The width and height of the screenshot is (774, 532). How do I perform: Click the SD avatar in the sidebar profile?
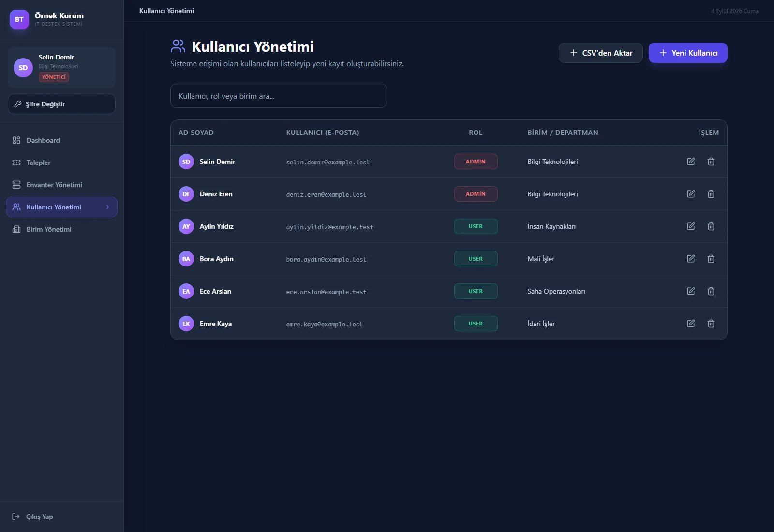23,68
